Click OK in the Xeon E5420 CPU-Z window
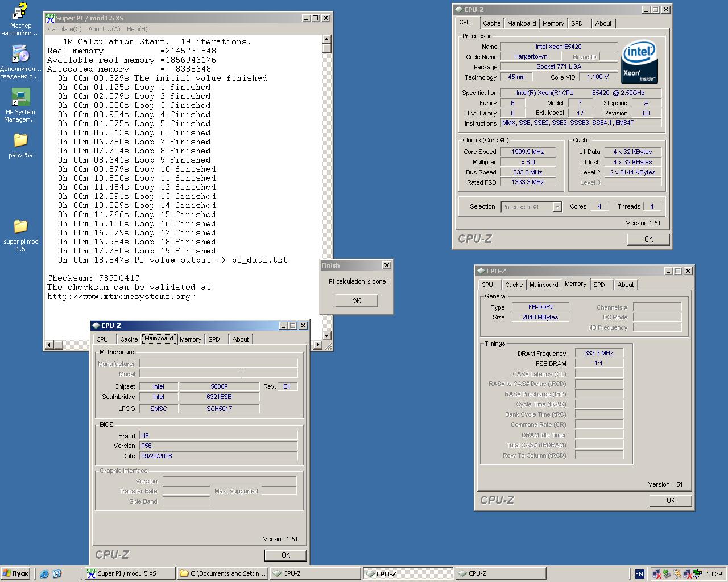This screenshot has width=728, height=582. pos(648,239)
